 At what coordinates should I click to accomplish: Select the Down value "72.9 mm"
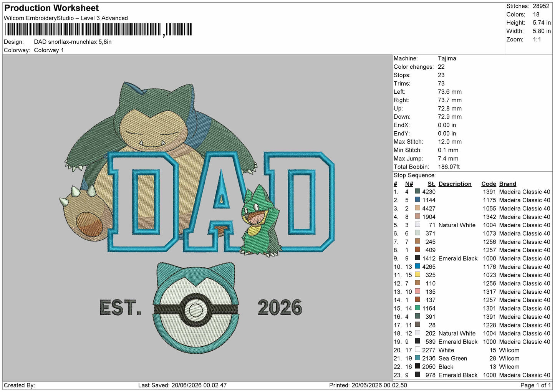[x=450, y=117]
